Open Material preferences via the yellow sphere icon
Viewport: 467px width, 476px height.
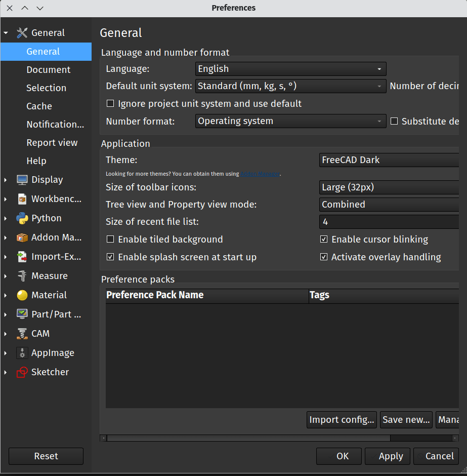tap(21, 295)
